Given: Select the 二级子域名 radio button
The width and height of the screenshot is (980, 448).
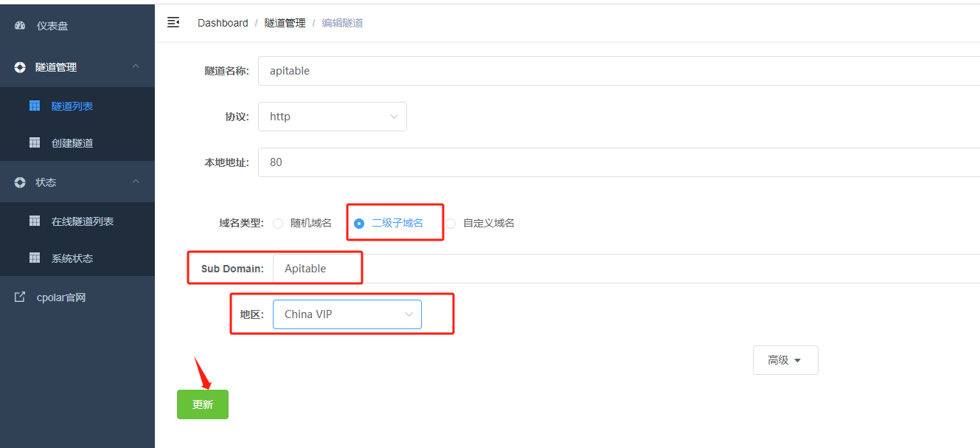Looking at the screenshot, I should pos(359,224).
